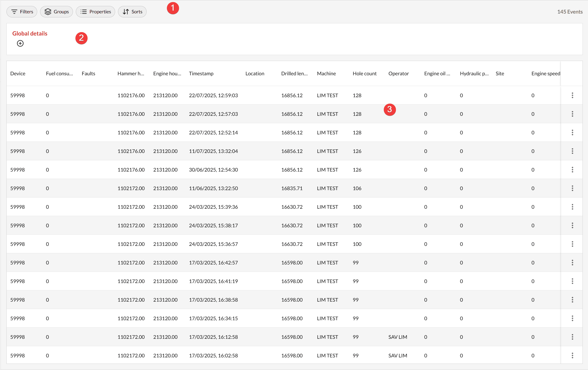This screenshot has height=370, width=588.
Task: Open row menu for 17/03/2025, 16:12:58 event
Action: [x=572, y=337]
